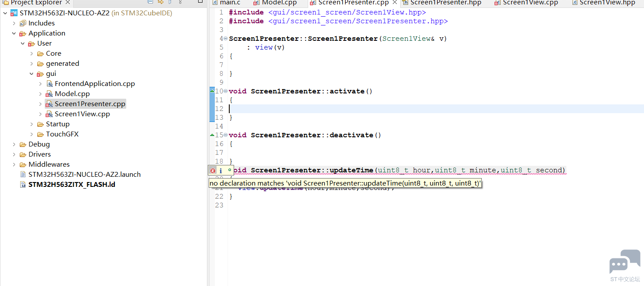Open the Project Explorer filter icon
Image resolution: width=644 pixels, height=286 pixels.
pos(170,2)
